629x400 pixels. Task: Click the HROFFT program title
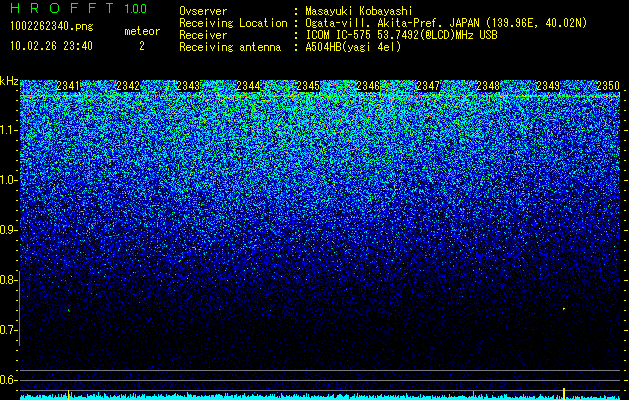pyautogui.click(x=62, y=8)
